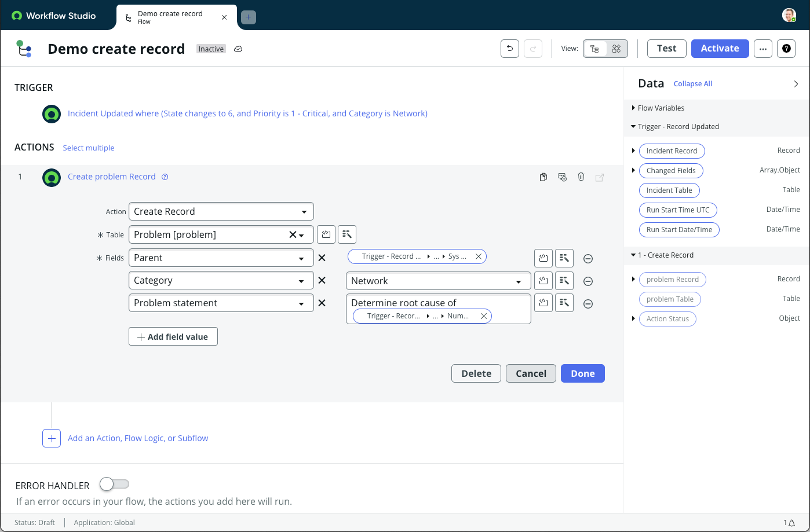Viewport: 810px width, 532px height.
Task: Open the Incident Updated trigger link
Action: click(247, 113)
